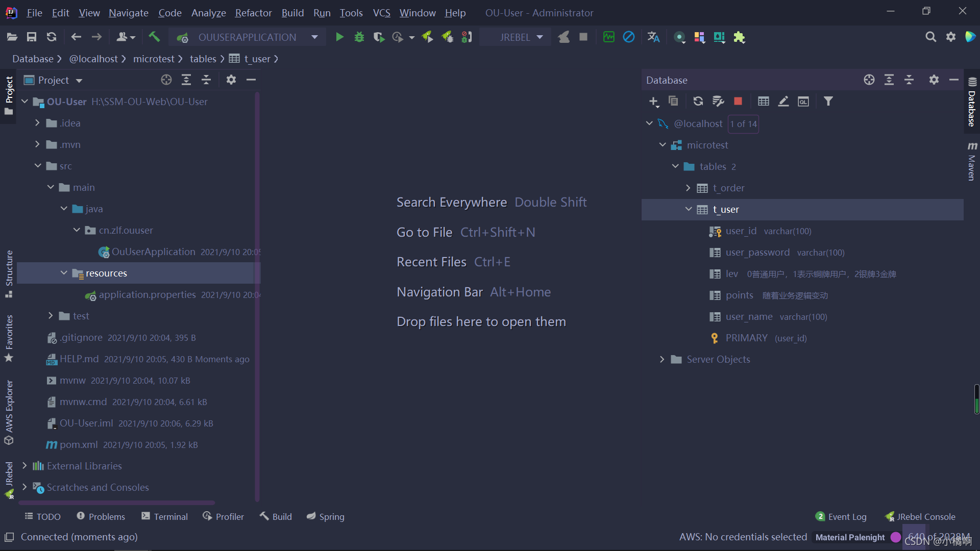
Task: Open table editor grid icon
Action: pyautogui.click(x=764, y=101)
